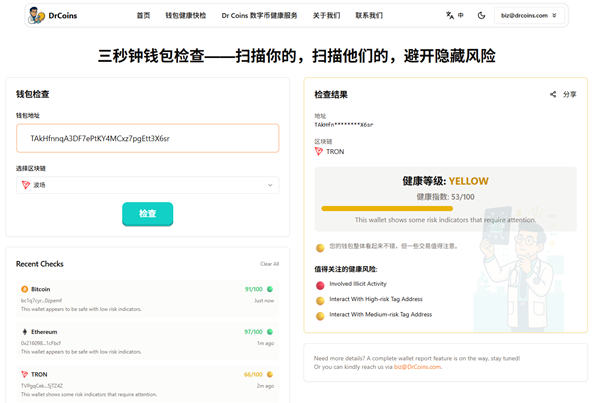
Task: Click Interact With High-risk Tag Address text
Action: pos(376,299)
